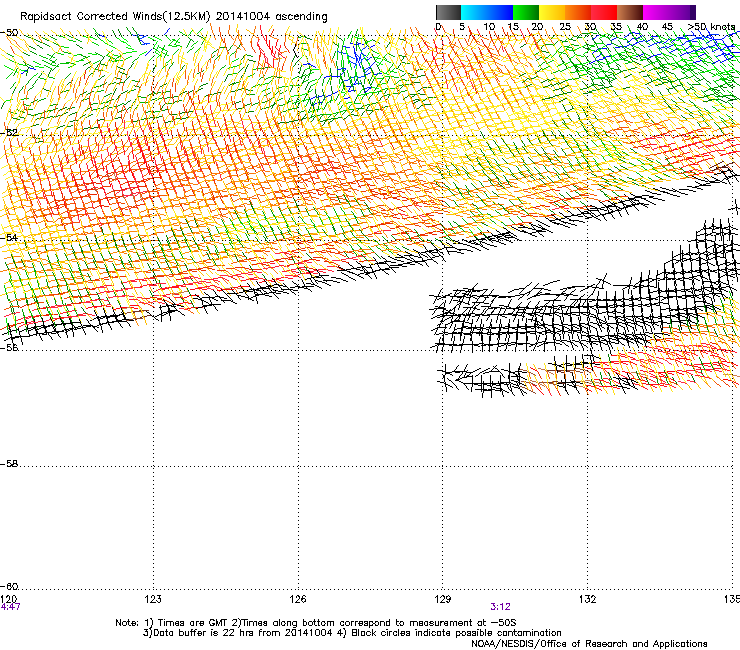
Task: Click the brown 35-40 knots legend swatch
Action: coord(630,12)
